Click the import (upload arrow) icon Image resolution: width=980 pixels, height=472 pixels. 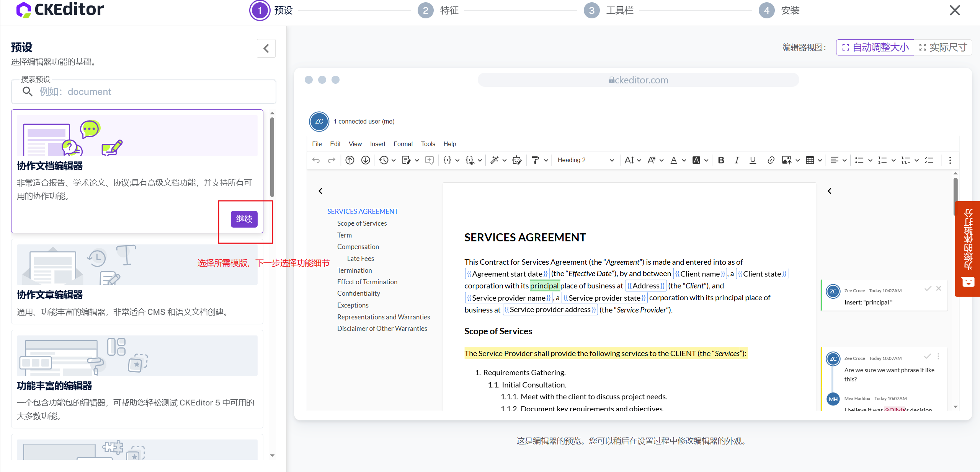pos(350,160)
